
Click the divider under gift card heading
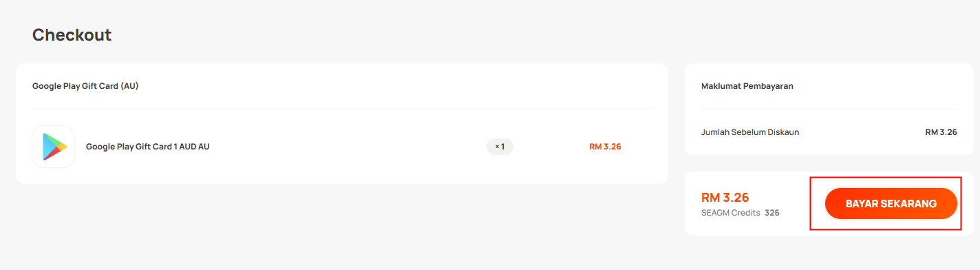(x=342, y=109)
